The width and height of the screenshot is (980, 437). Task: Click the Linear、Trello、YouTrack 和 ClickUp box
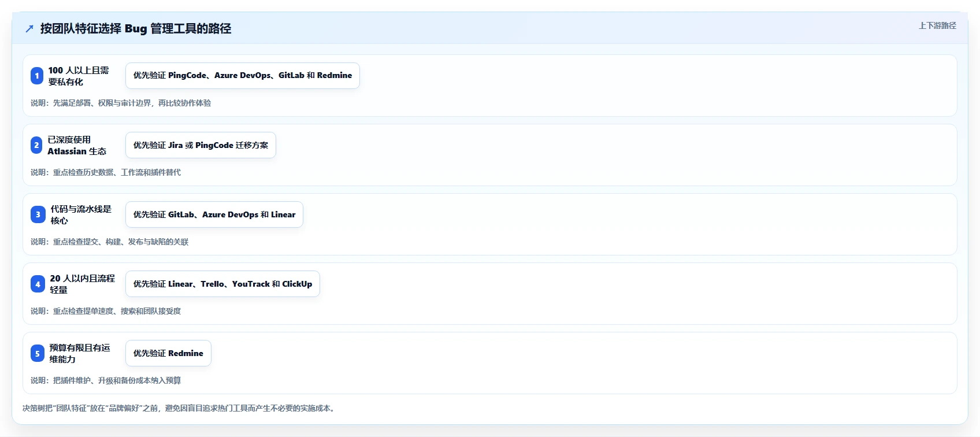pos(222,284)
